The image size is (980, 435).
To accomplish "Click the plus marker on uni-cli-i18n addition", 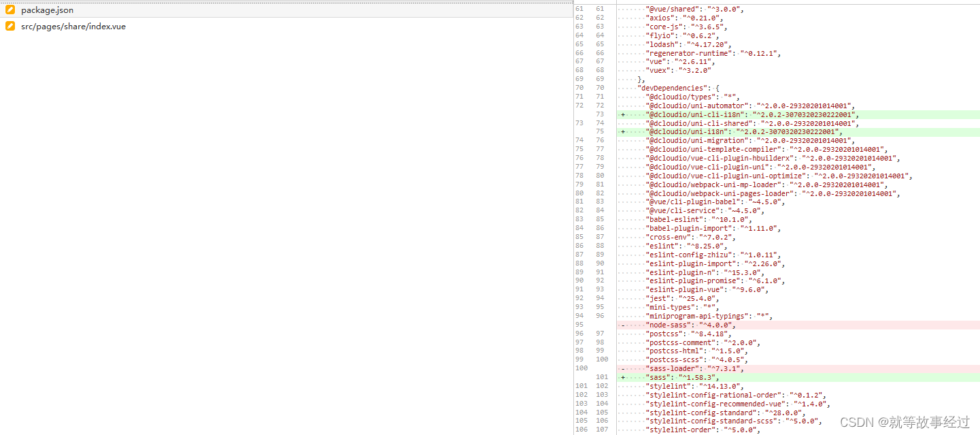I will tap(623, 114).
